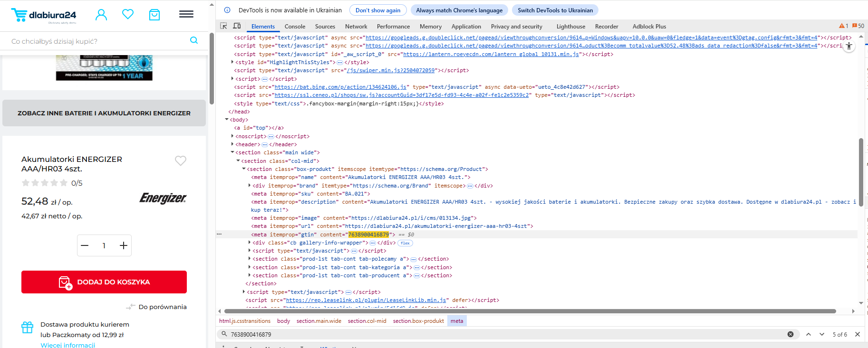Screen dimensions: 868x348
Task: Clear the DevTools search field
Action: [x=791, y=334]
